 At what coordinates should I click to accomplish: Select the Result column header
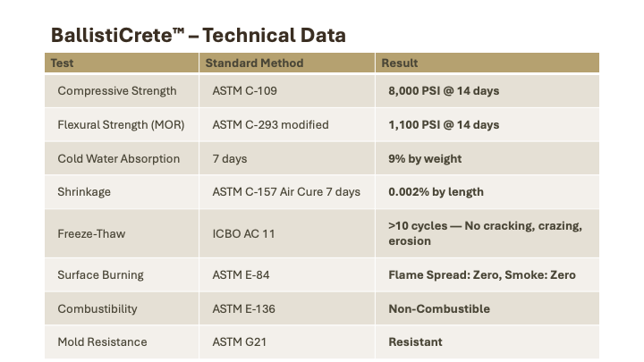pyautogui.click(x=487, y=63)
